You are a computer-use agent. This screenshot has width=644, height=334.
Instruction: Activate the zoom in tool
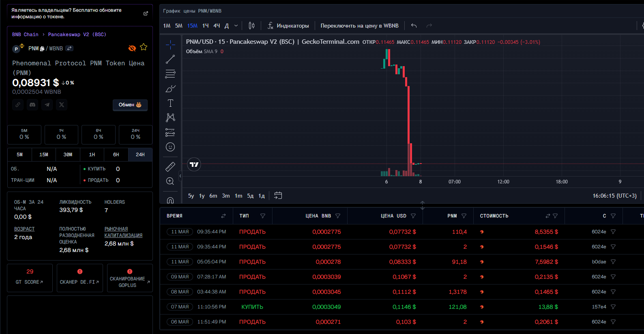click(170, 181)
